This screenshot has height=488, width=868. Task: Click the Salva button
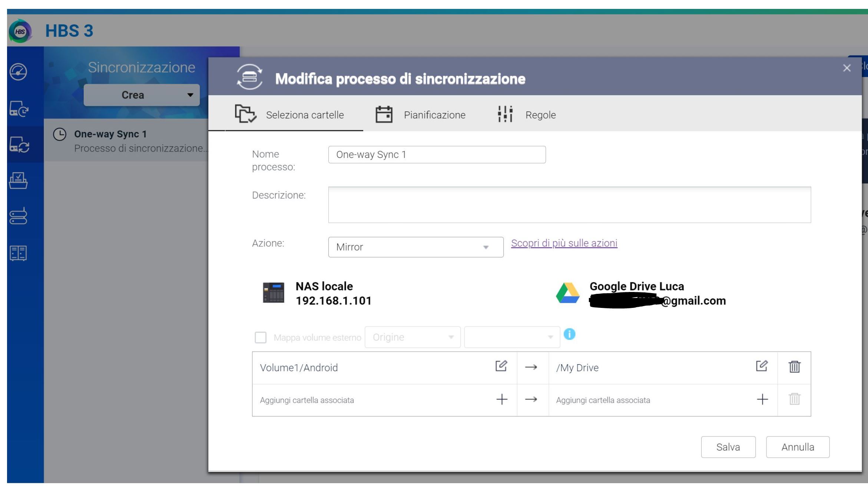tap(728, 447)
